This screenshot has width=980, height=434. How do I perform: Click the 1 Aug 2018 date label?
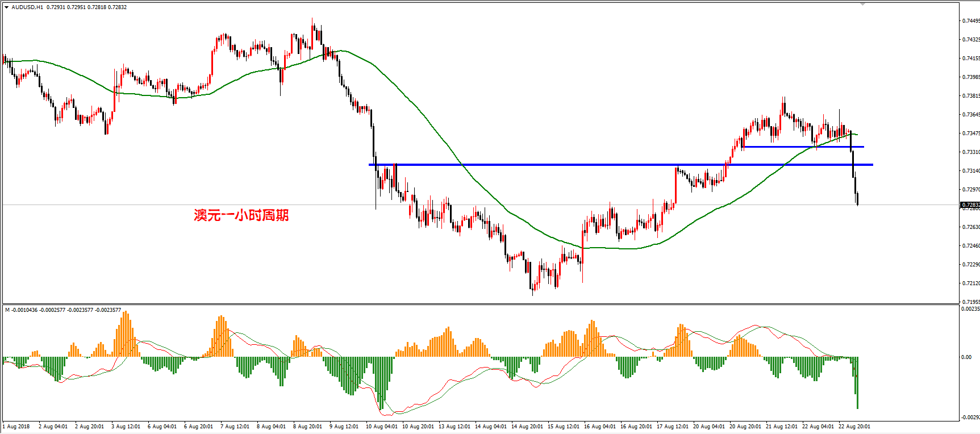point(16,427)
